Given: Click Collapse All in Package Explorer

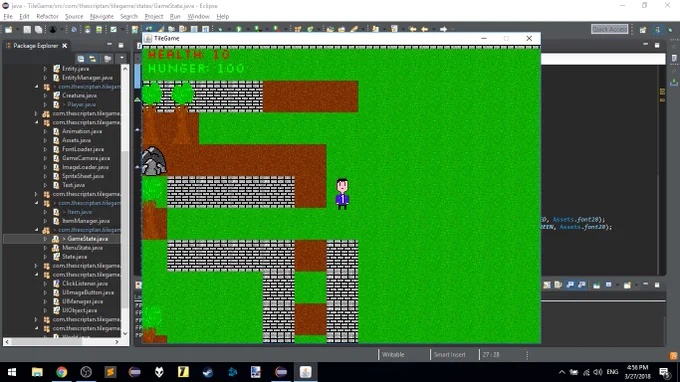Looking at the screenshot, I should tap(81, 58).
